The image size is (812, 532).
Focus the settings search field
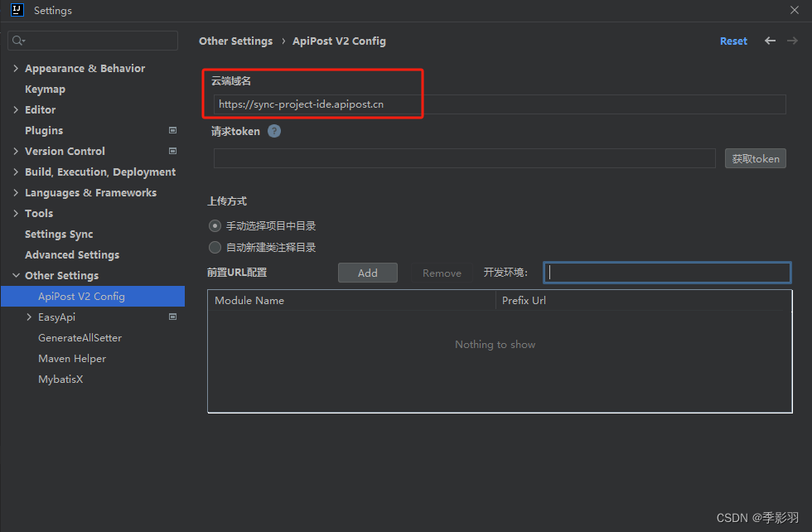pos(93,41)
